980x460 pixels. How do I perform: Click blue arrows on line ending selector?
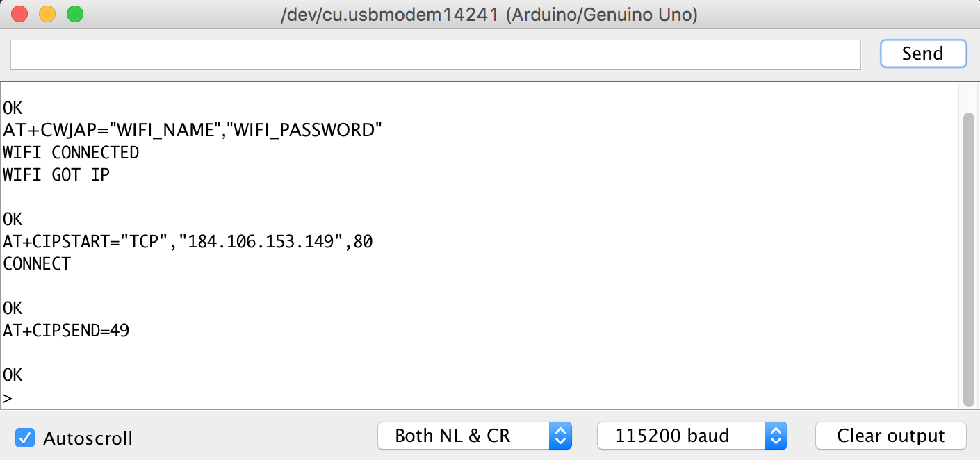[x=560, y=436]
